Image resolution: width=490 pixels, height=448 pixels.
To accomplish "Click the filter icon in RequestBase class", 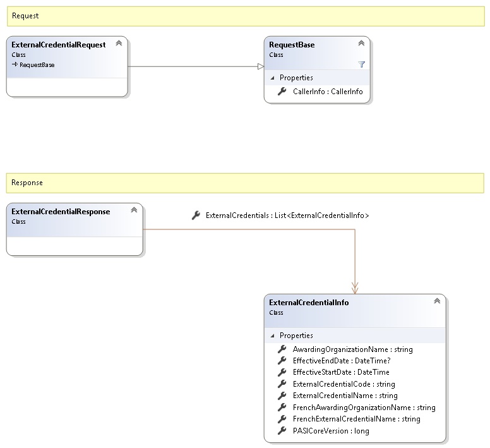I will coord(361,64).
